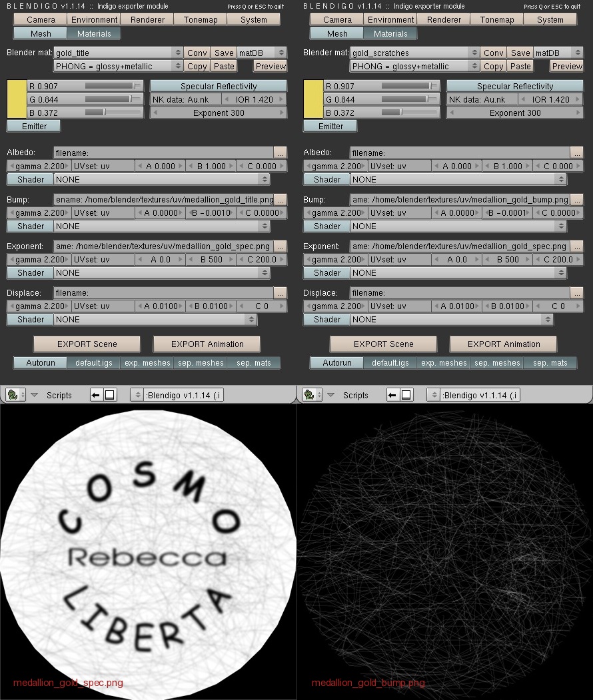
Task: Open the gold_title Blender mat dropdown
Action: pos(118,53)
